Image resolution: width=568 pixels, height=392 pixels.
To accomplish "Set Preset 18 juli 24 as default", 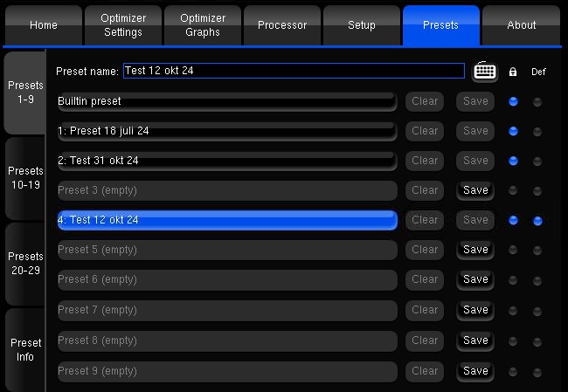I will click(537, 132).
